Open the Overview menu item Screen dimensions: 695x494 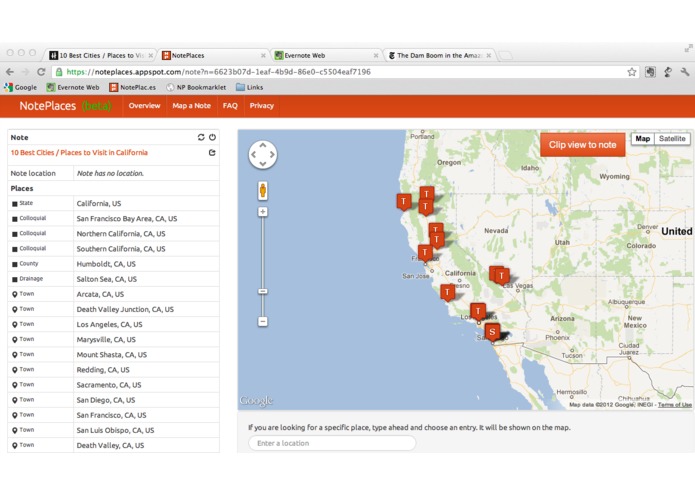pos(144,106)
